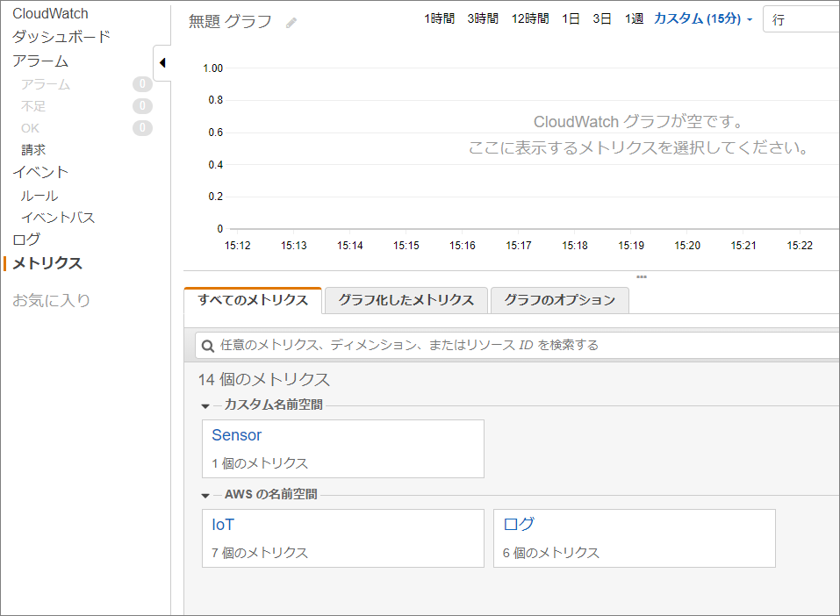
Task: Open the カスタム (15分) time range dropdown
Action: coord(703,18)
